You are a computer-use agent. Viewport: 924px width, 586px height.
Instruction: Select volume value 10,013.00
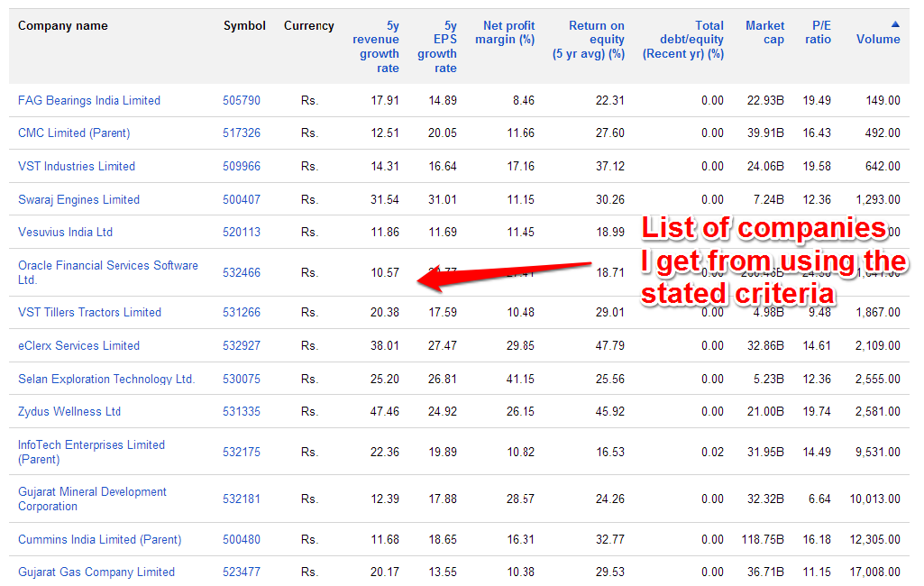pyautogui.click(x=875, y=499)
